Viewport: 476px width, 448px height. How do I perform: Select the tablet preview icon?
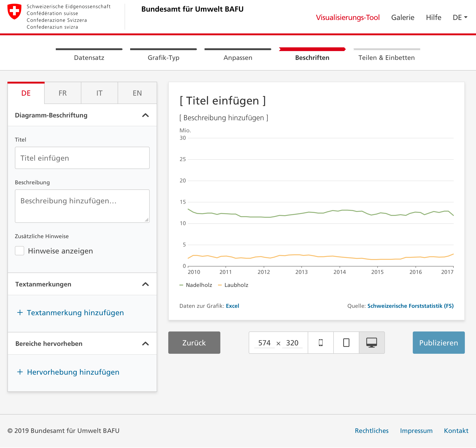346,343
